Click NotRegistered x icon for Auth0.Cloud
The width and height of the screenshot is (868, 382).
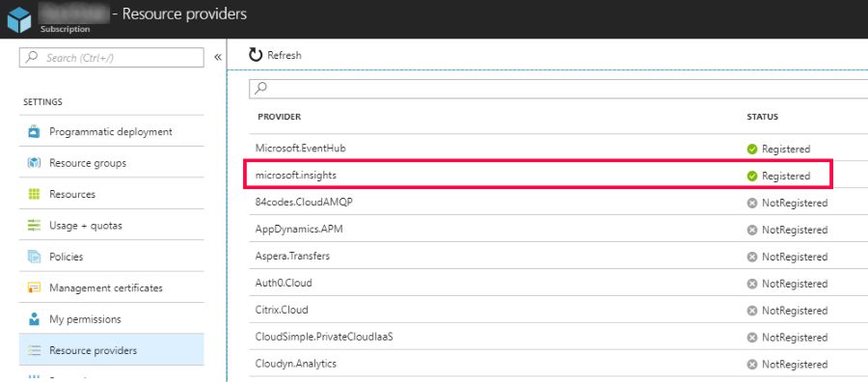click(751, 284)
